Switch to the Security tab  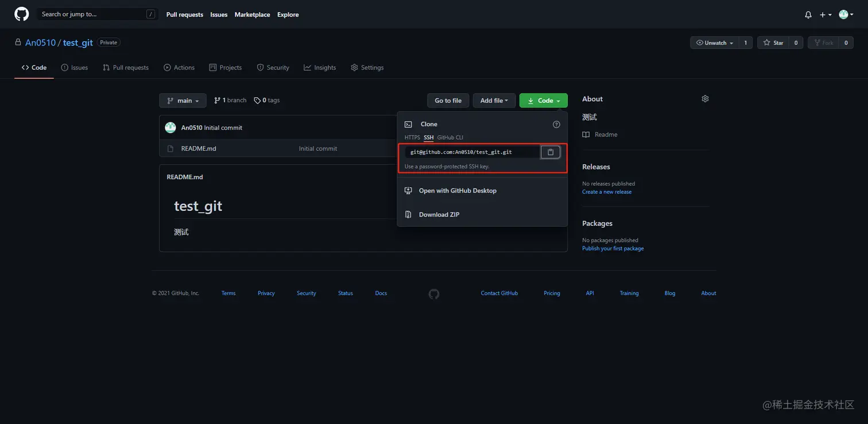click(x=273, y=67)
